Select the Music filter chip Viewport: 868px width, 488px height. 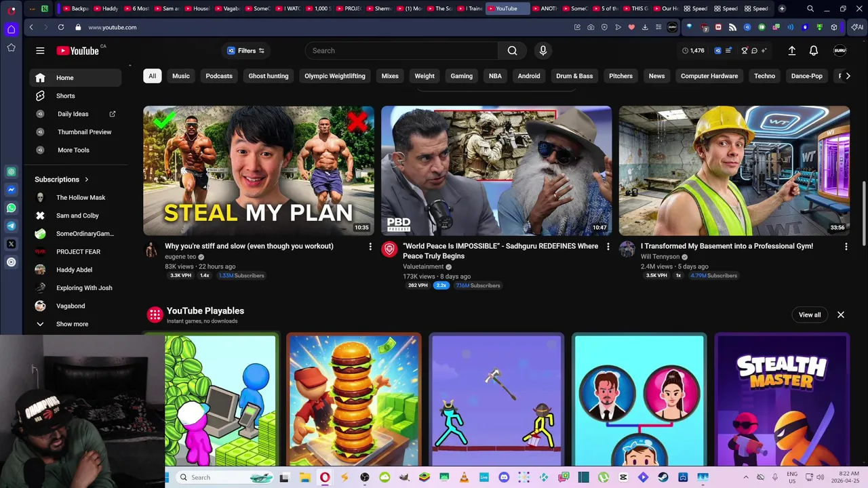tap(181, 76)
